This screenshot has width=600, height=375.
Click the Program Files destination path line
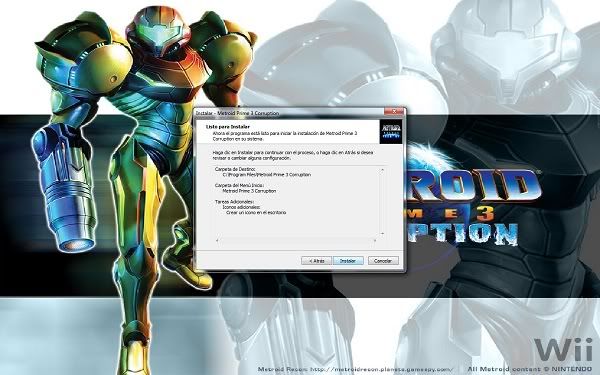click(x=267, y=174)
